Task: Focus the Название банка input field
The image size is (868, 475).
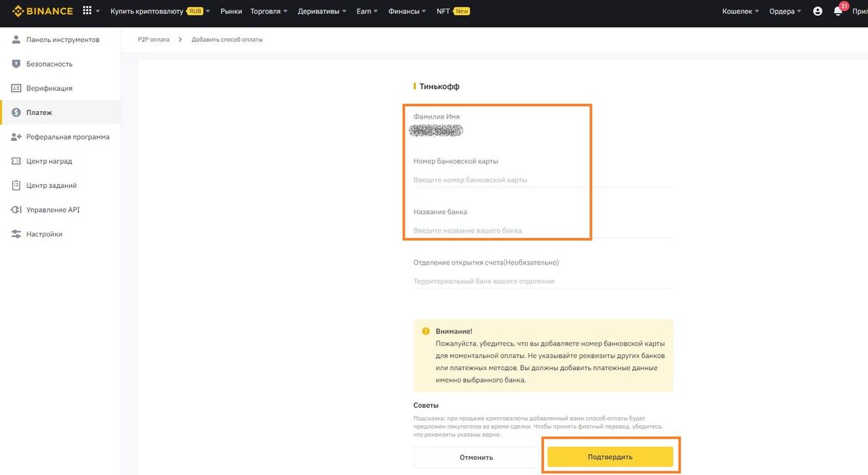Action: pyautogui.click(x=543, y=231)
